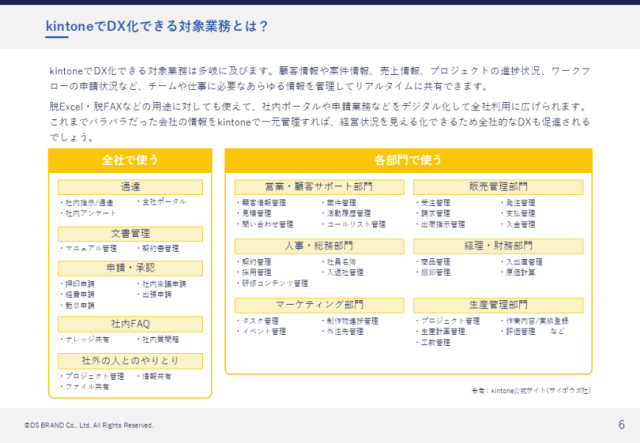The width and height of the screenshot is (640, 443).
Task: Select the '各部門で使う' header banner
Action: tap(409, 160)
